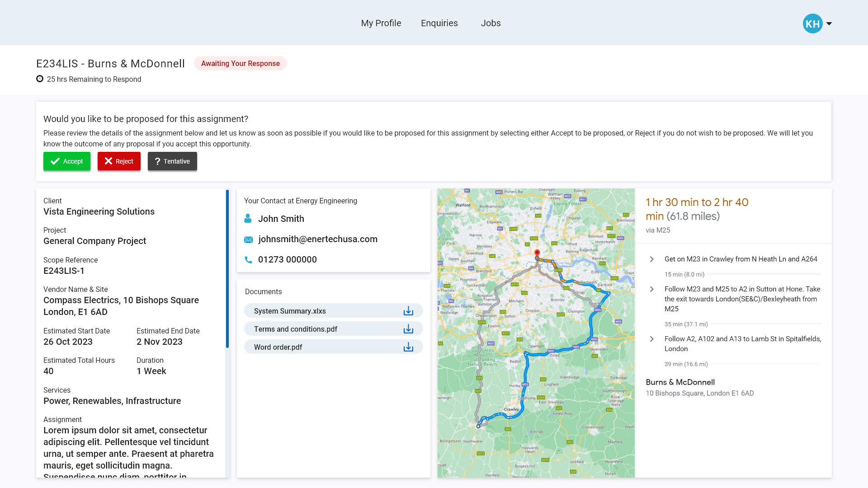The height and width of the screenshot is (488, 868).
Task: Mark the assignment as Tentative
Action: point(172,161)
